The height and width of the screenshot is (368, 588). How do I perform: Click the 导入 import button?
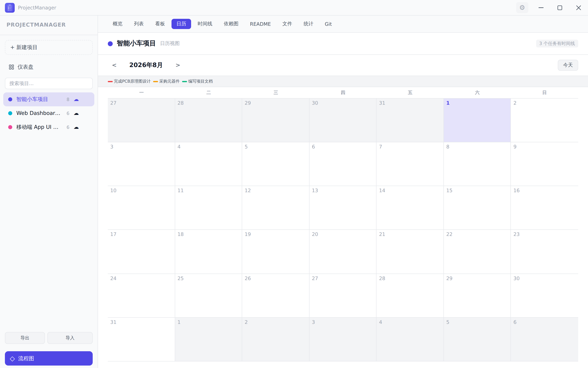click(x=70, y=338)
